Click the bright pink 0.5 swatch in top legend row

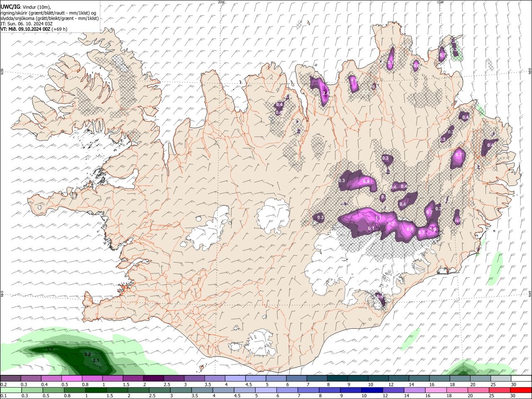pos(71,379)
